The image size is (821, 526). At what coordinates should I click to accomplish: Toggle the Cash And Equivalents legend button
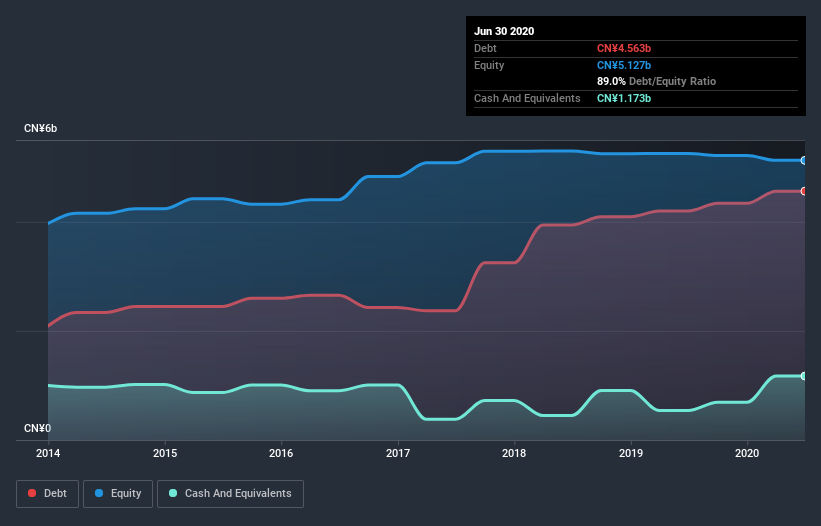click(230, 494)
